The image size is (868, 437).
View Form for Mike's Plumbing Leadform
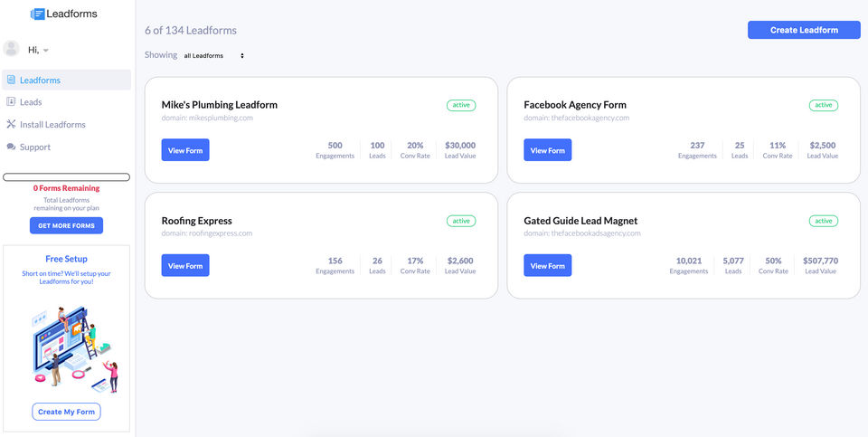click(x=185, y=150)
